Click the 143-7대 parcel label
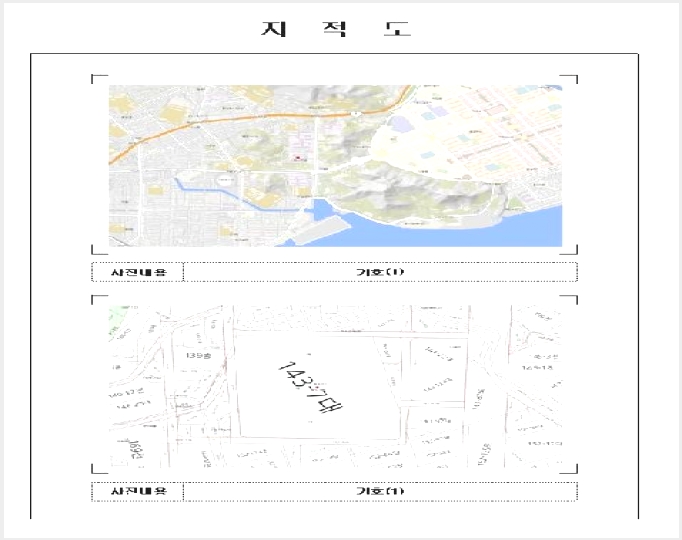The image size is (682, 540). [x=311, y=387]
